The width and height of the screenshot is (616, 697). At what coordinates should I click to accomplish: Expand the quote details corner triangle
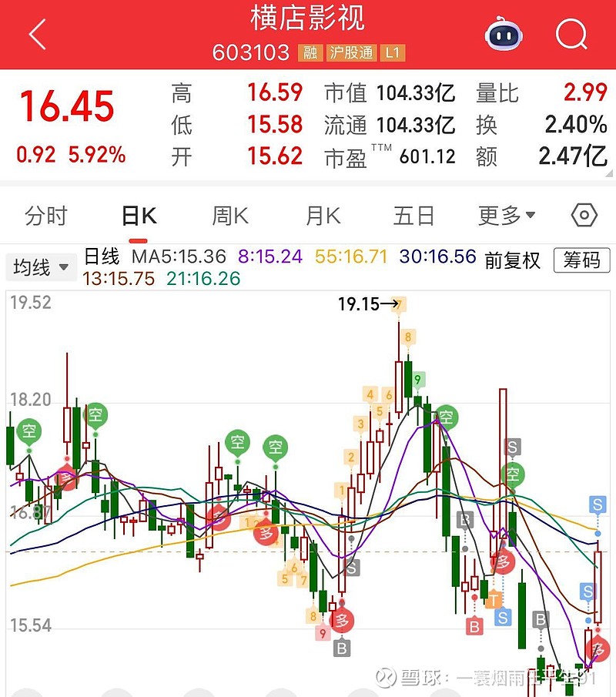[608, 173]
